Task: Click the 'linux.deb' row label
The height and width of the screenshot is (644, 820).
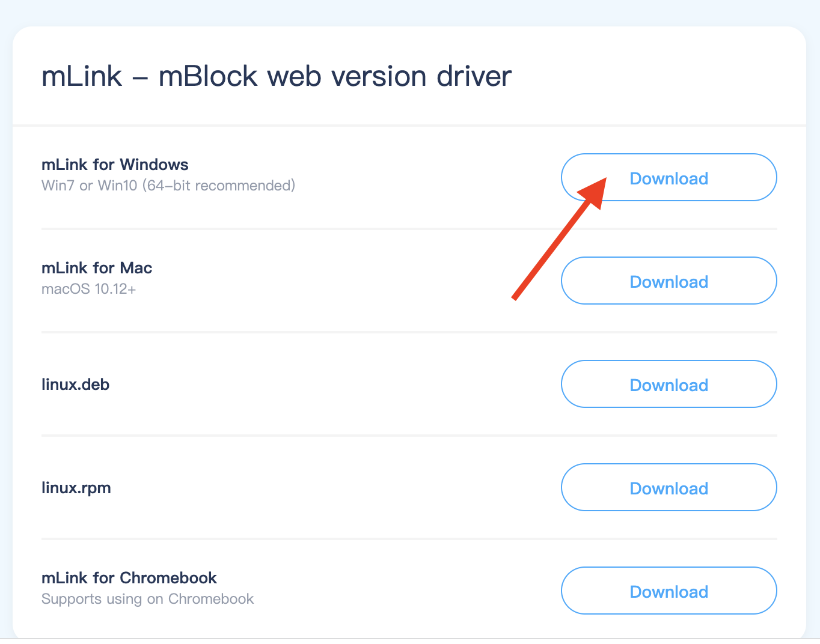Action: [75, 384]
